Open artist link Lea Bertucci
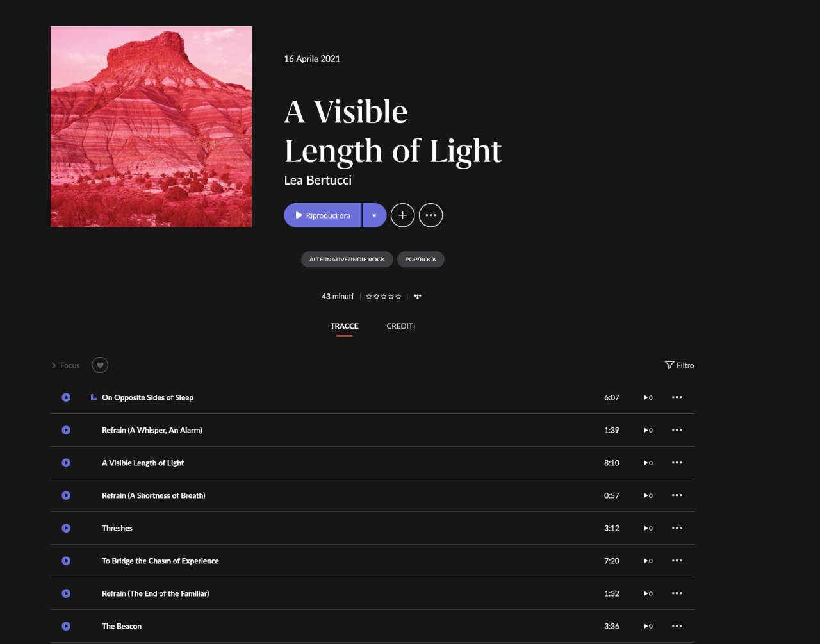Screen dimensions: 820x644 coord(318,180)
